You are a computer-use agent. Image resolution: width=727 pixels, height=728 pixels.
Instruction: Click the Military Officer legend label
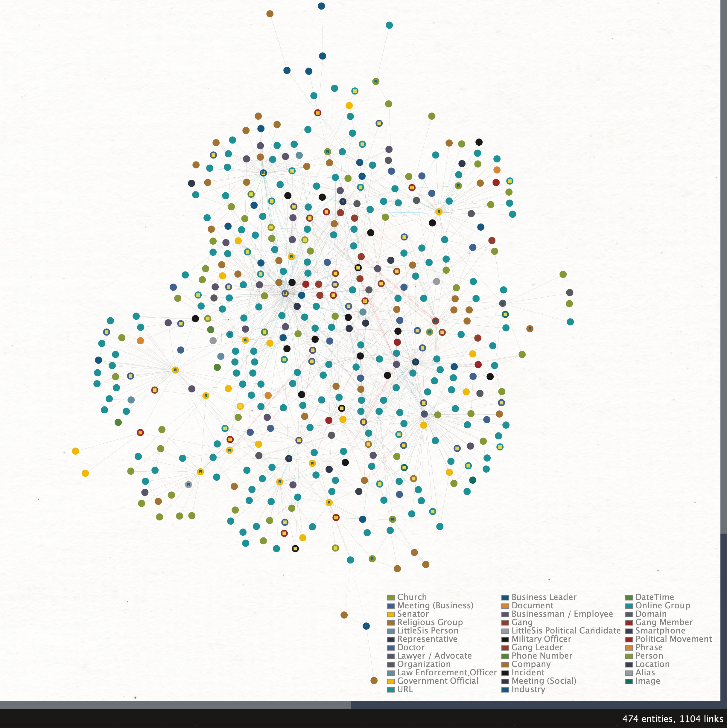541,639
